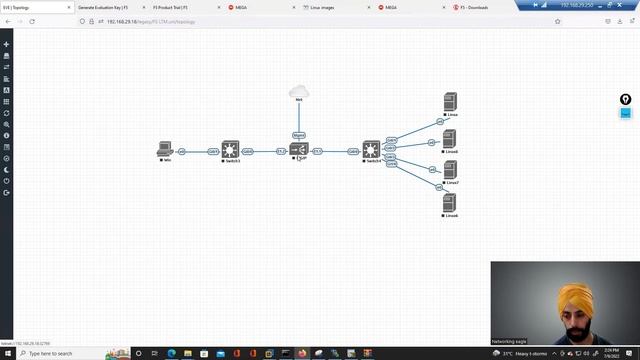Open the Startup-configs sidebar icon

tap(6, 79)
